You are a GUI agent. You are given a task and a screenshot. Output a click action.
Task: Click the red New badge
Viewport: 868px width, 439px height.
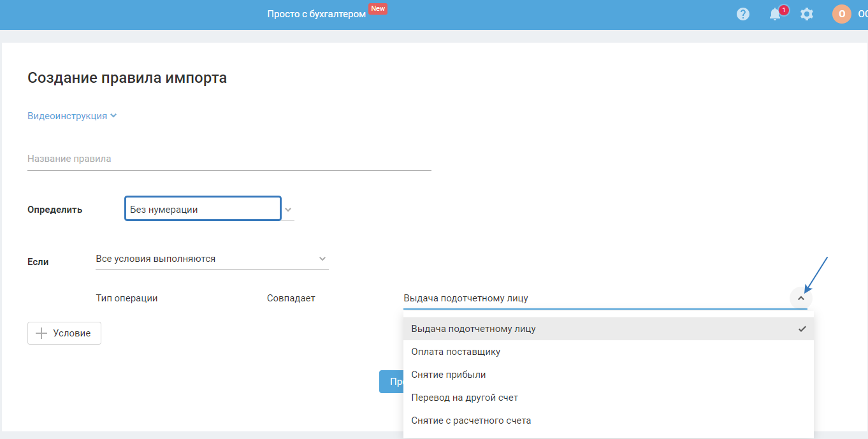click(x=378, y=9)
